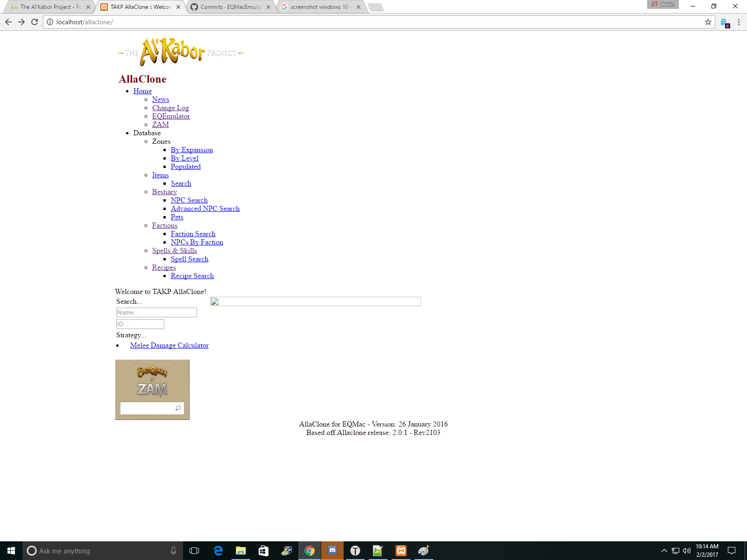The image size is (747, 560).
Task: Open Faction Search link
Action: (193, 234)
